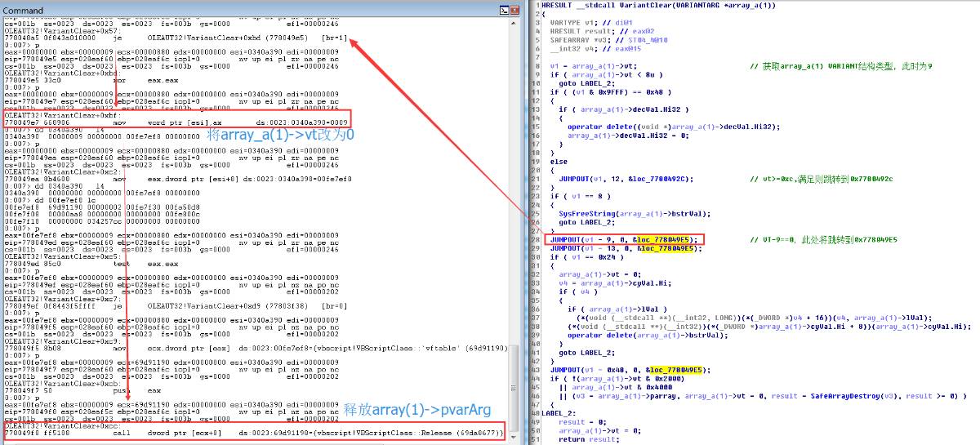Select the memory row starting '00fe7f08'
The width and height of the screenshot is (980, 445).
pos(101,214)
